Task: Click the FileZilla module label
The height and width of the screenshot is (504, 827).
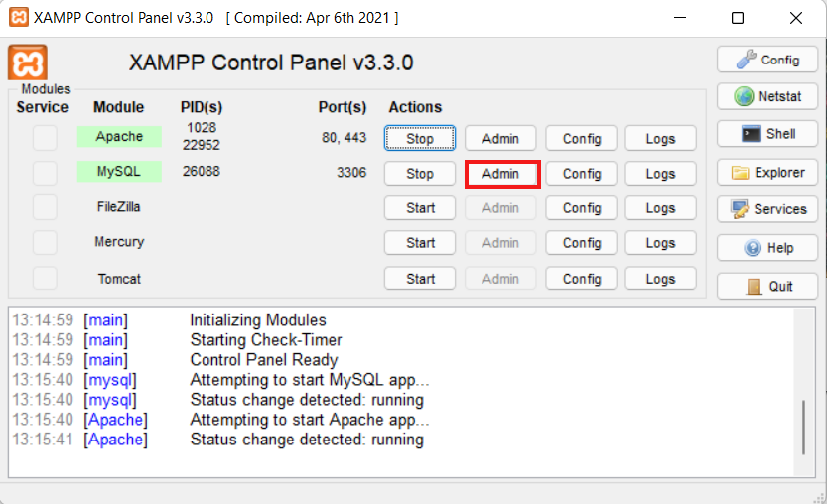Action: pos(119,207)
